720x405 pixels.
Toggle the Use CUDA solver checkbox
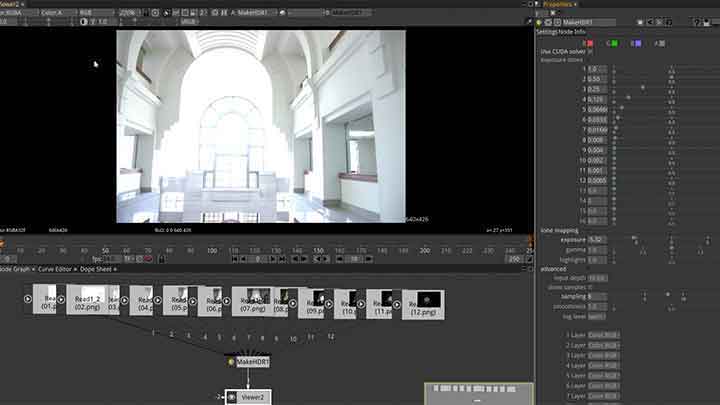590,52
